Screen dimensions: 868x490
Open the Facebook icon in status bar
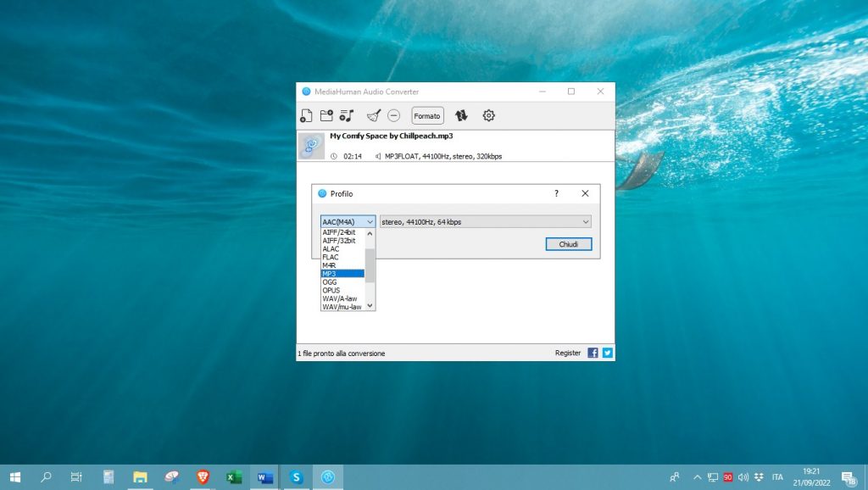(x=593, y=353)
